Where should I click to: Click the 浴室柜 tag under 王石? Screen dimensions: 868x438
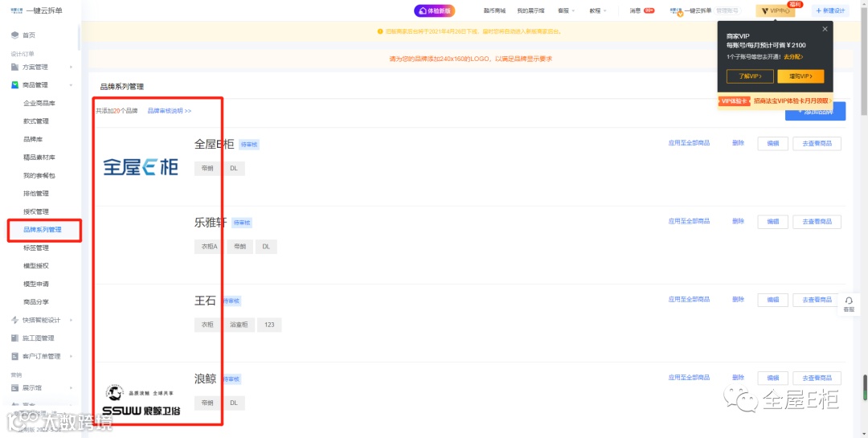tap(240, 325)
